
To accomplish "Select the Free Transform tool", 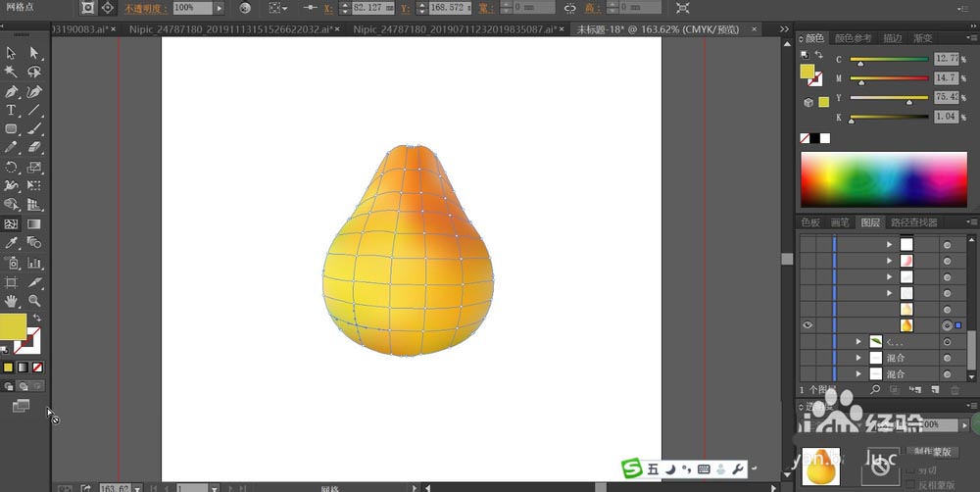I will (x=34, y=185).
